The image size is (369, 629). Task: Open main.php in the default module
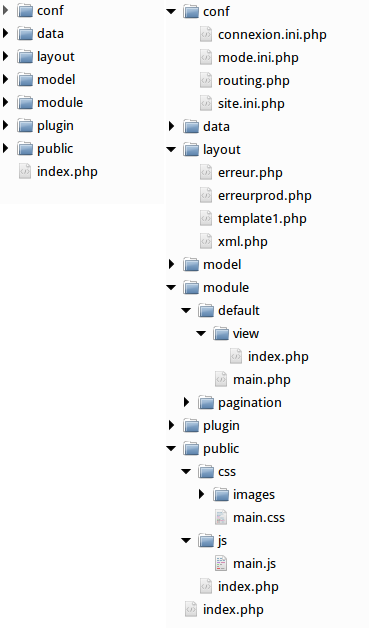pyautogui.click(x=262, y=379)
